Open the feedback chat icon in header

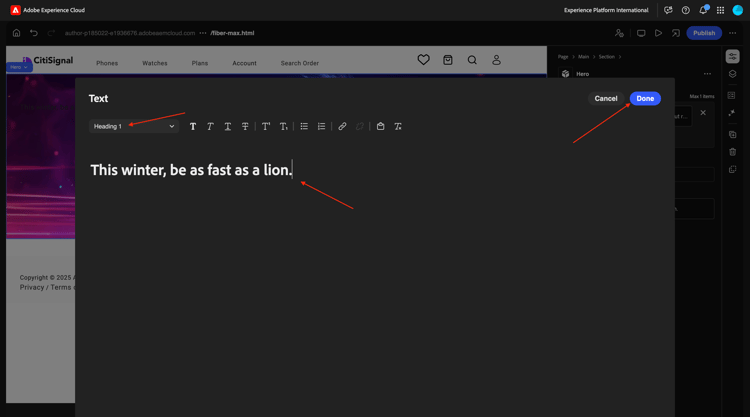[668, 10]
